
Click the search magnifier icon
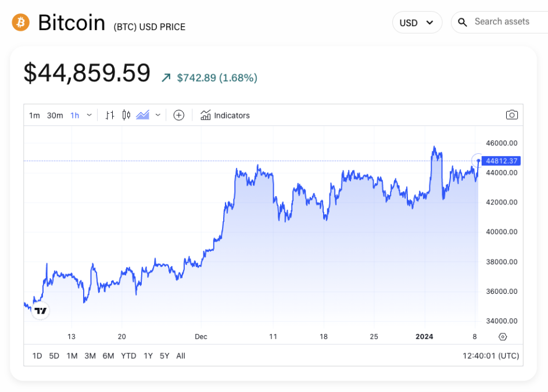462,21
